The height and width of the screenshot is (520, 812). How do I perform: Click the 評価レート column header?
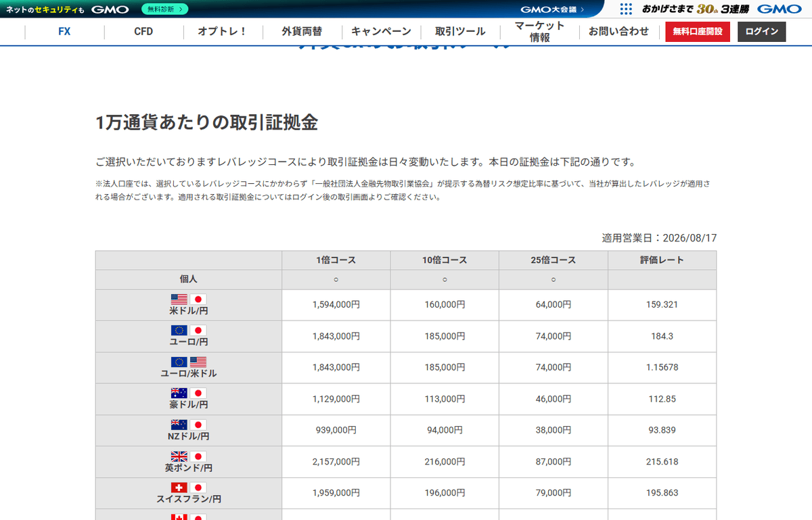[x=662, y=260]
